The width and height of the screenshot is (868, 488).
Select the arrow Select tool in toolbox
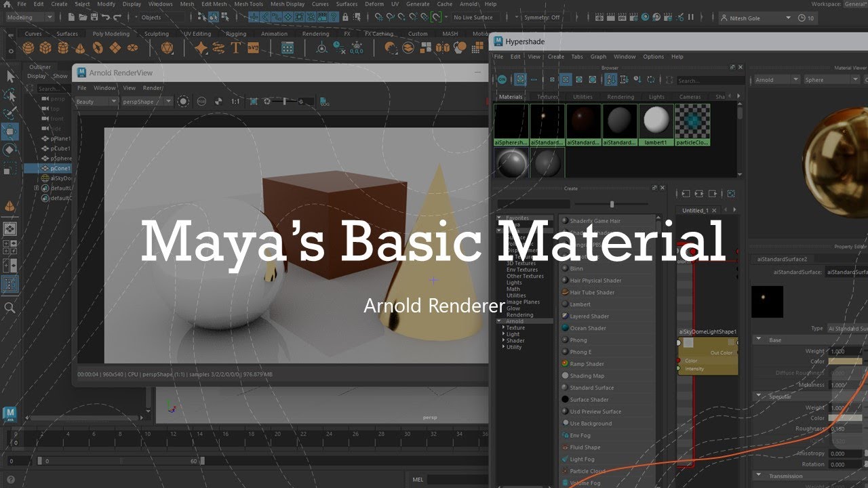10,77
